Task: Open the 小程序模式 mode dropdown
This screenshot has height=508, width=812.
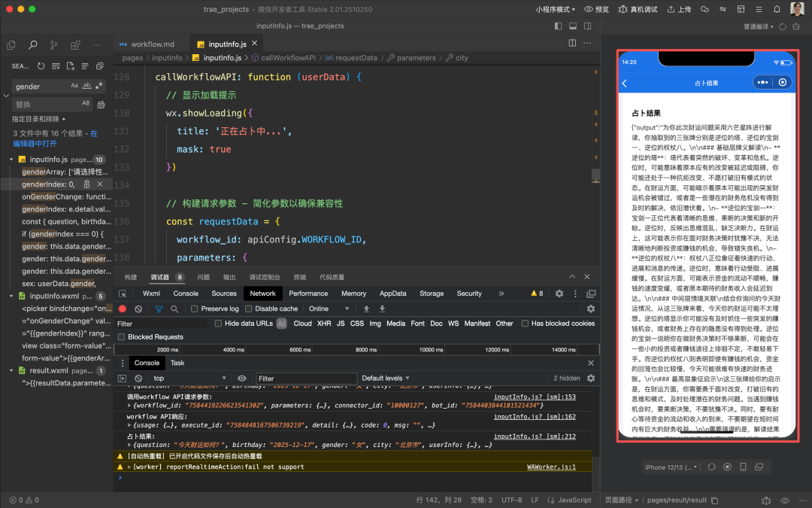Action: click(555, 9)
